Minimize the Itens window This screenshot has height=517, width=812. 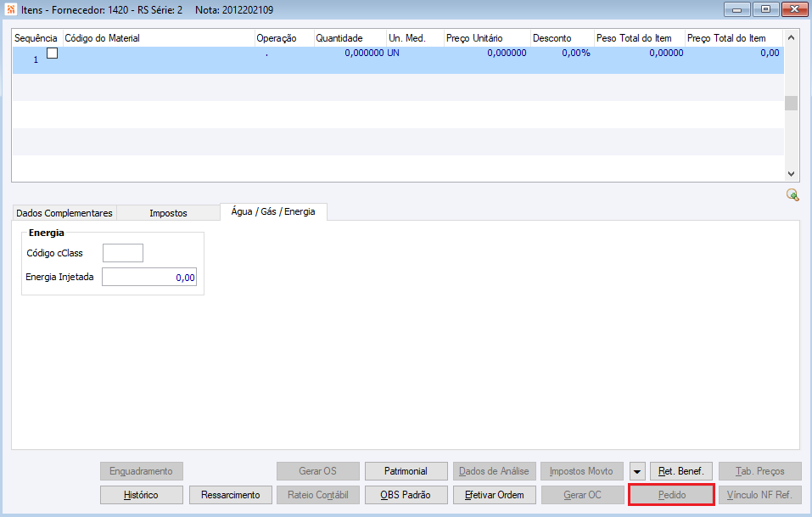[737, 9]
